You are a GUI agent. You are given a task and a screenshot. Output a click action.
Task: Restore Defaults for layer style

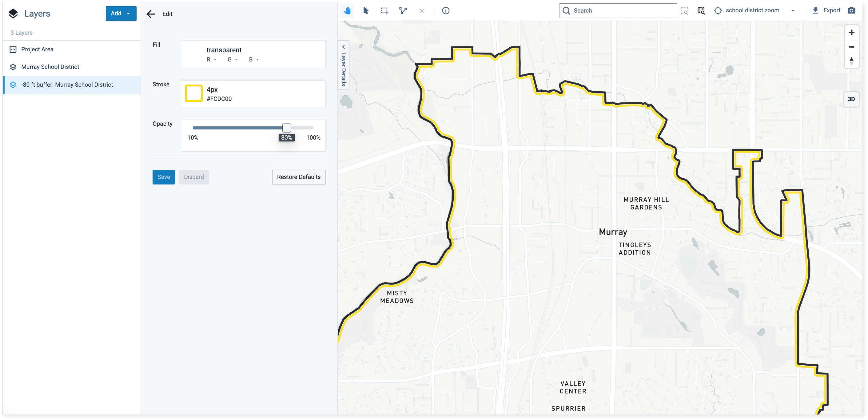(299, 177)
